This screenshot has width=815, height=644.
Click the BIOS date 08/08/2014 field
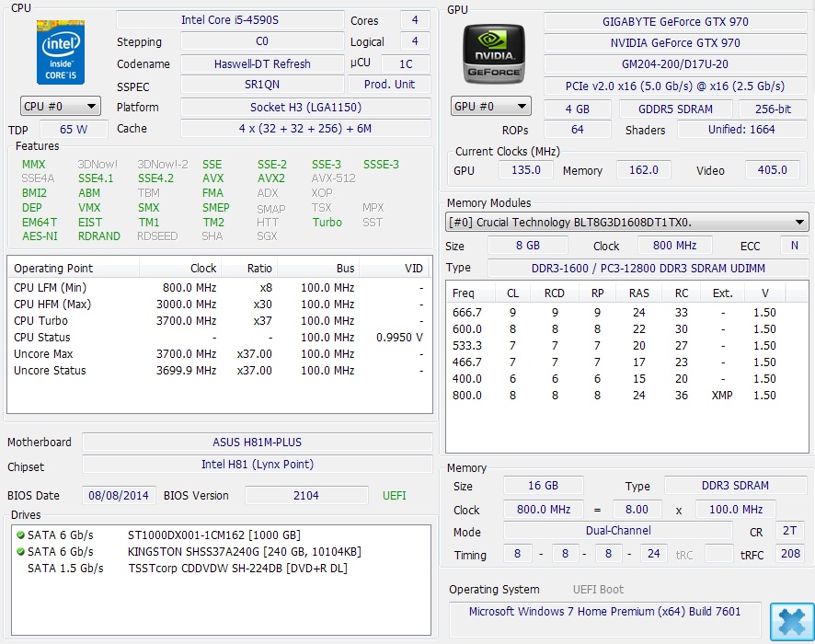pyautogui.click(x=119, y=495)
